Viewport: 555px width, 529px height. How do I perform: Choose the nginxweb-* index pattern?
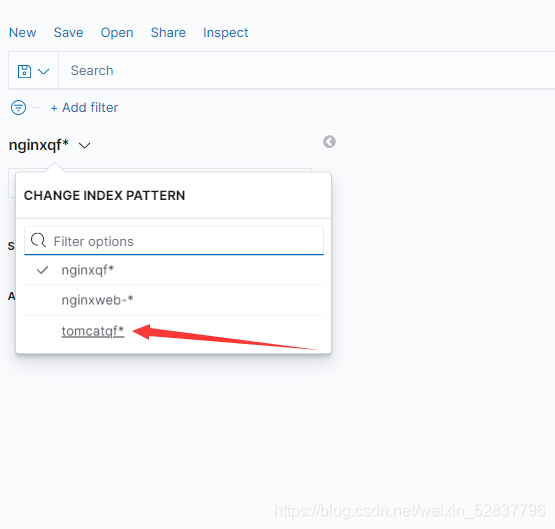tap(174, 300)
